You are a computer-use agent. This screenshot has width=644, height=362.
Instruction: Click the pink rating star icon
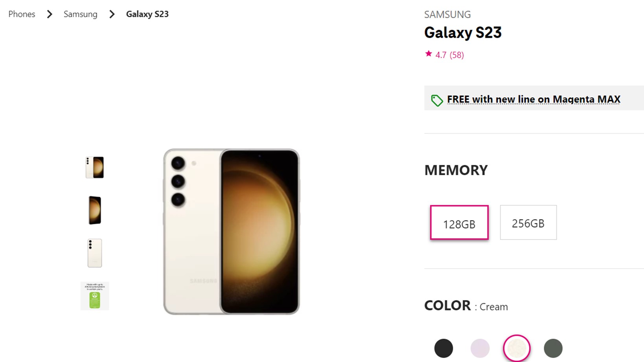click(x=429, y=54)
